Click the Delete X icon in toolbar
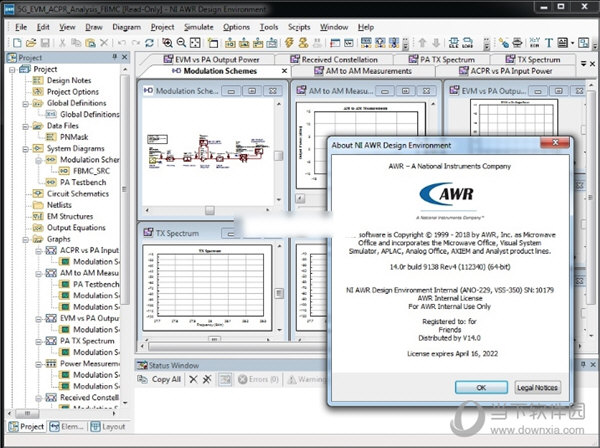Image resolution: width=600 pixels, height=448 pixels. 104,42
